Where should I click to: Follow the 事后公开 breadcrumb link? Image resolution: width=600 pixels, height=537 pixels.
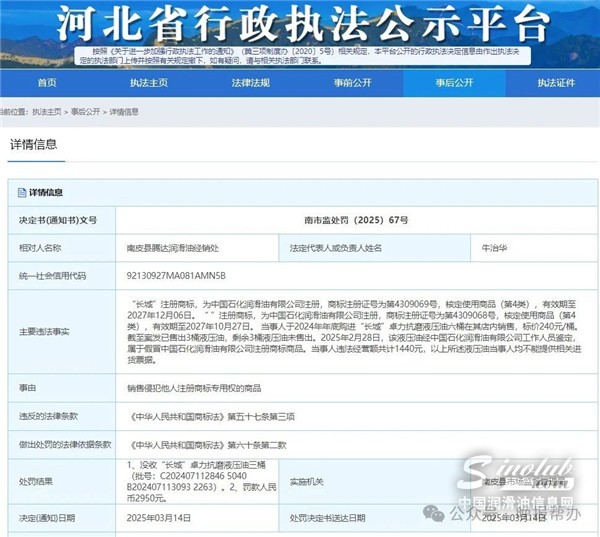pos(85,112)
